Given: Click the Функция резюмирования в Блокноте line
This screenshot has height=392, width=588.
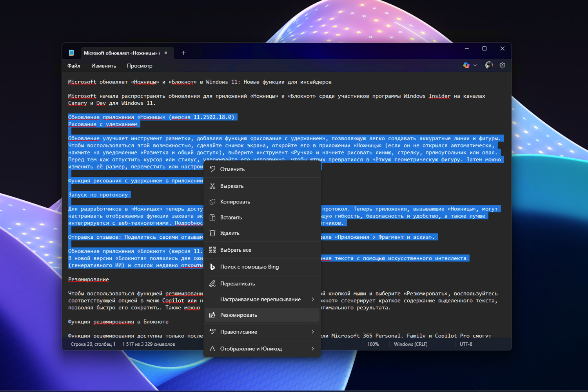Looking at the screenshot, I should [118, 322].
